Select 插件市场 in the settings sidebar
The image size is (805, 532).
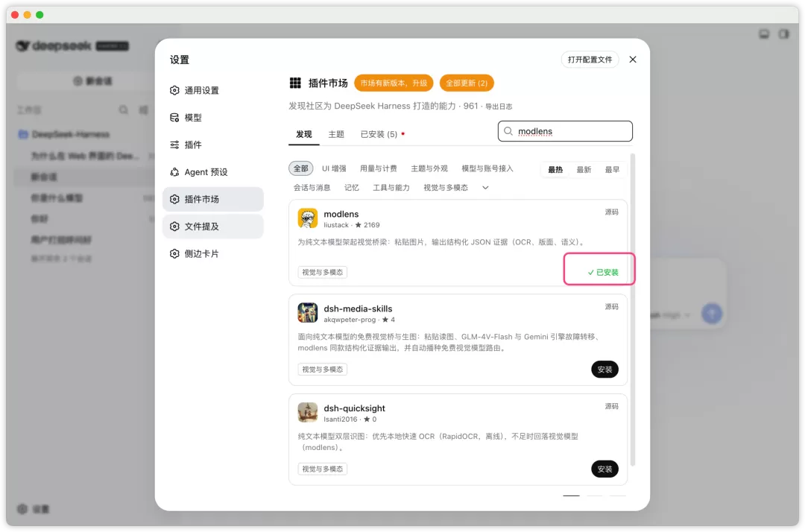(x=213, y=199)
